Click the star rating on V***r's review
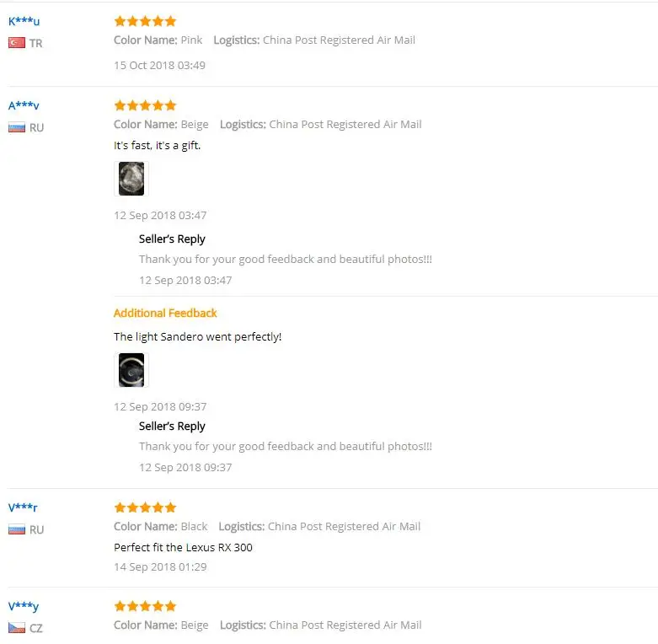Viewport: 658px width, 644px height. coord(145,507)
